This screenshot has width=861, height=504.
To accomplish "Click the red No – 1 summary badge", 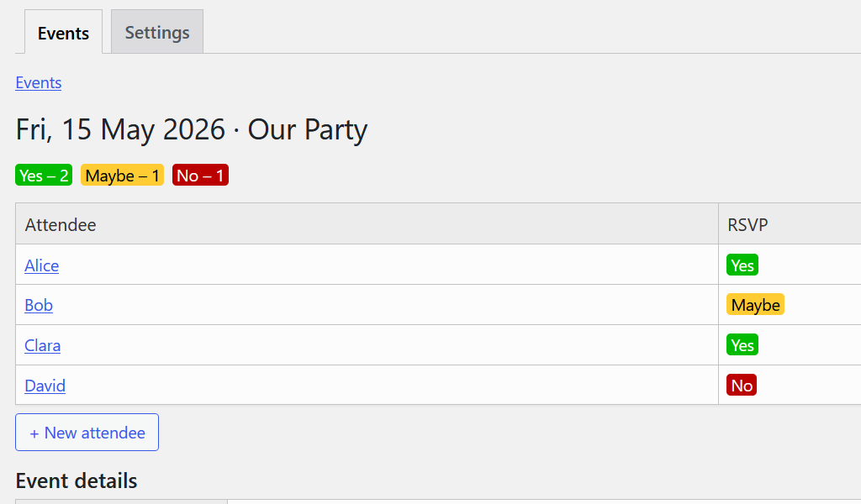I will [x=199, y=175].
